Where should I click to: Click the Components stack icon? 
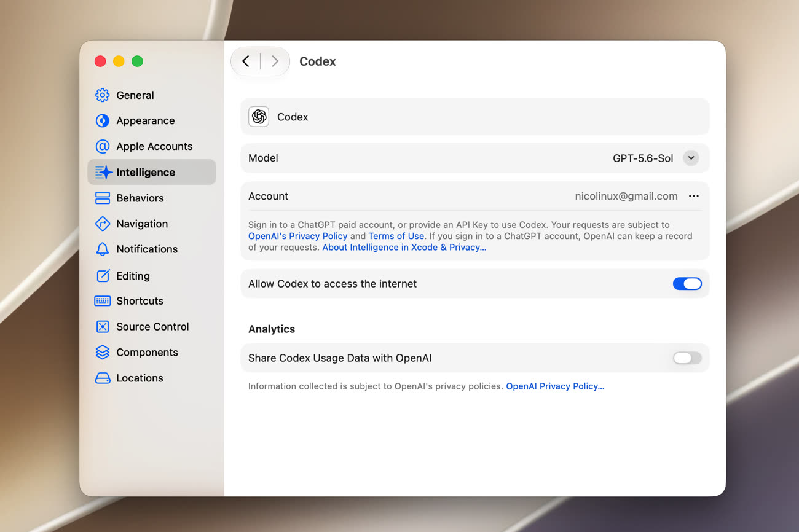[x=103, y=352]
